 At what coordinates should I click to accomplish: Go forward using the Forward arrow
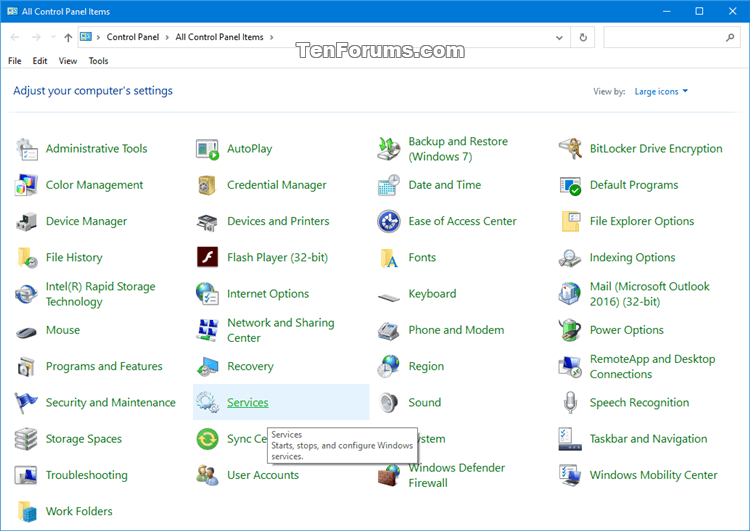point(36,37)
